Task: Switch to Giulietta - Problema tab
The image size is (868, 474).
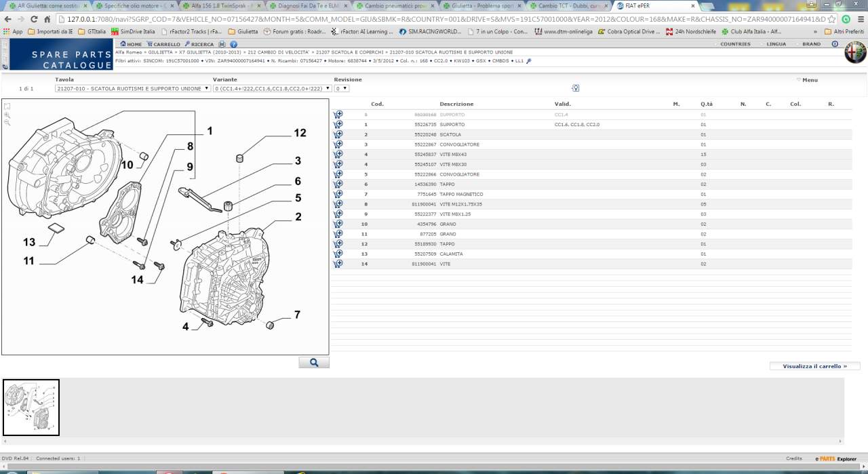Action: [x=482, y=5]
